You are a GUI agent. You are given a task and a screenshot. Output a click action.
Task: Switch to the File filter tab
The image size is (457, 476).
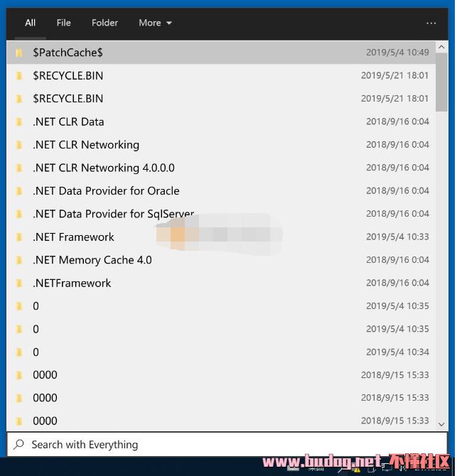click(64, 23)
